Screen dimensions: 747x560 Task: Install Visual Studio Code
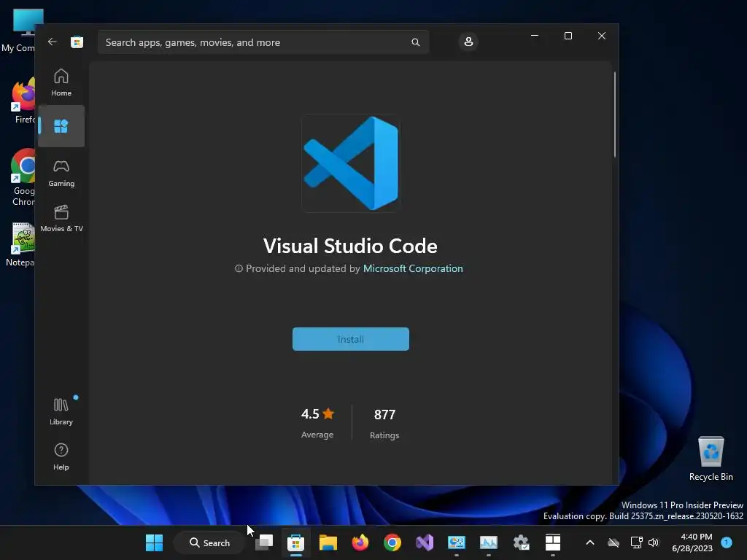pyautogui.click(x=351, y=339)
